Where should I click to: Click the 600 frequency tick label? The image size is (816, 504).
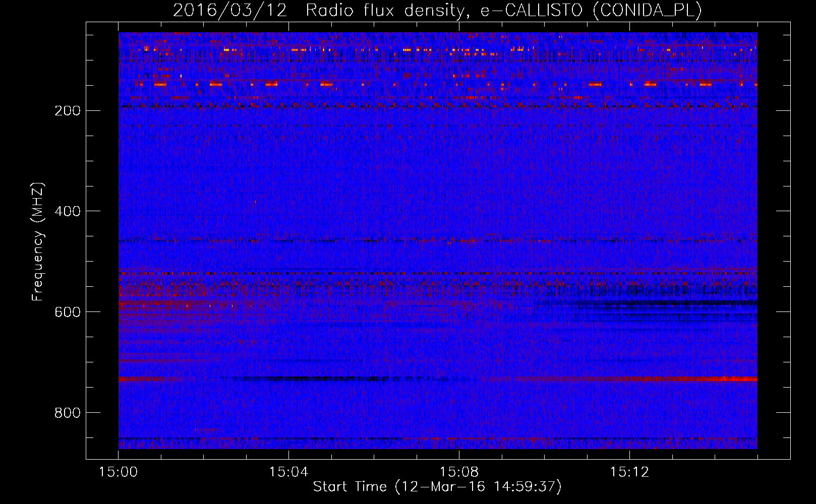tap(68, 312)
